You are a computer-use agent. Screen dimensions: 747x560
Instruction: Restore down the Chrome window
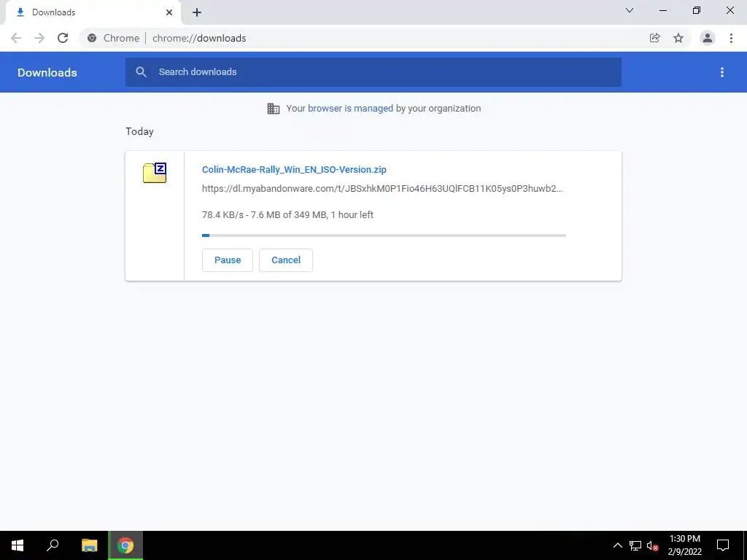tap(697, 10)
